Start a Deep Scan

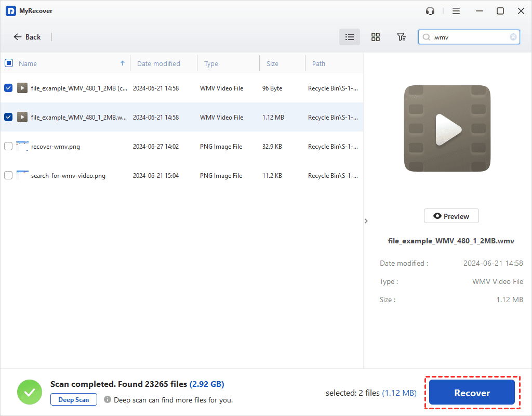coord(73,399)
